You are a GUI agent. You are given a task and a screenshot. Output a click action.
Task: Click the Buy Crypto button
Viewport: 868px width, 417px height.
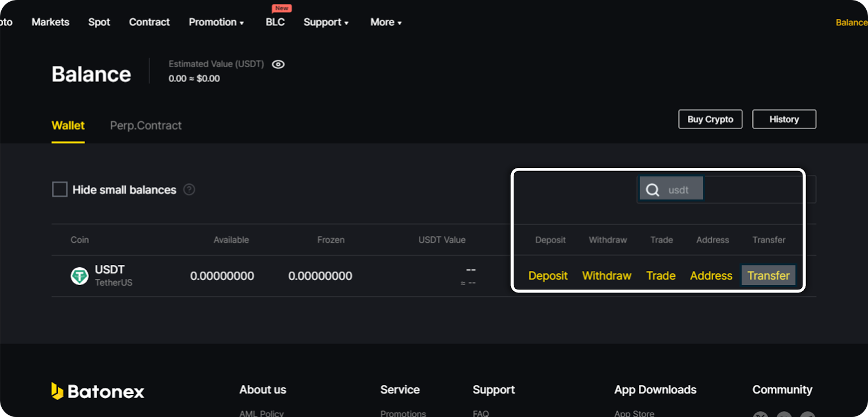(x=710, y=119)
